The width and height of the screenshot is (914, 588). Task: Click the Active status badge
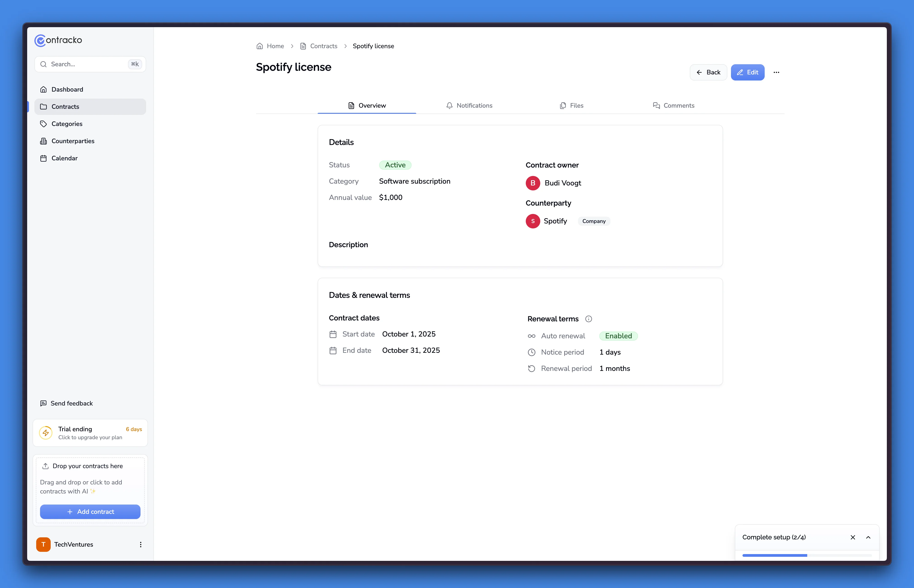pos(395,165)
